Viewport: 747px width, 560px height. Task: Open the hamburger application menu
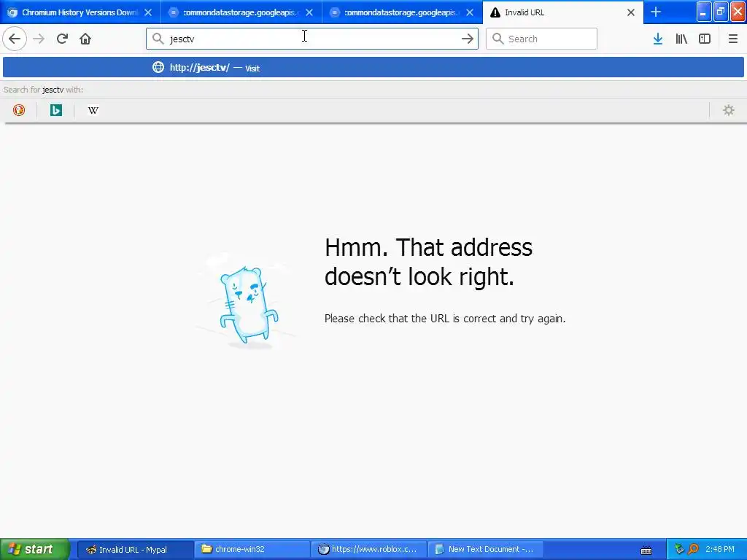tap(733, 39)
